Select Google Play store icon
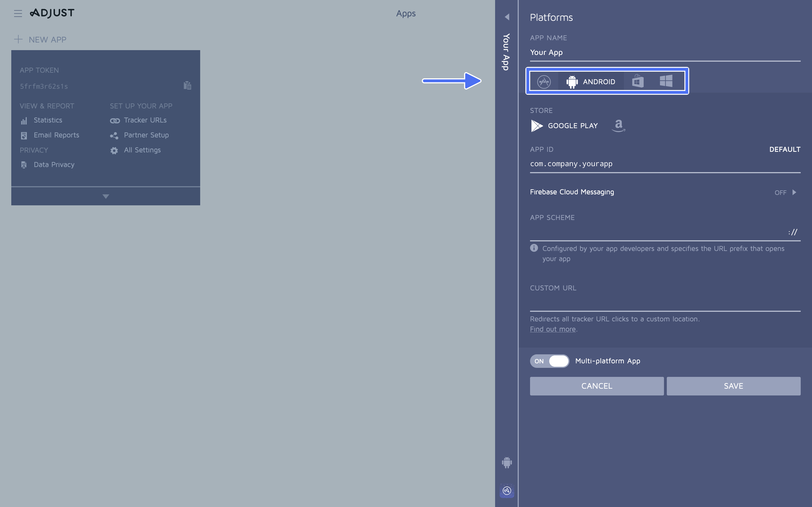 [x=537, y=125]
